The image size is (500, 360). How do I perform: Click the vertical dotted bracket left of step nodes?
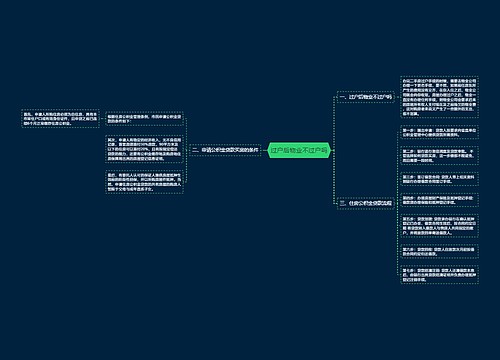(397, 203)
